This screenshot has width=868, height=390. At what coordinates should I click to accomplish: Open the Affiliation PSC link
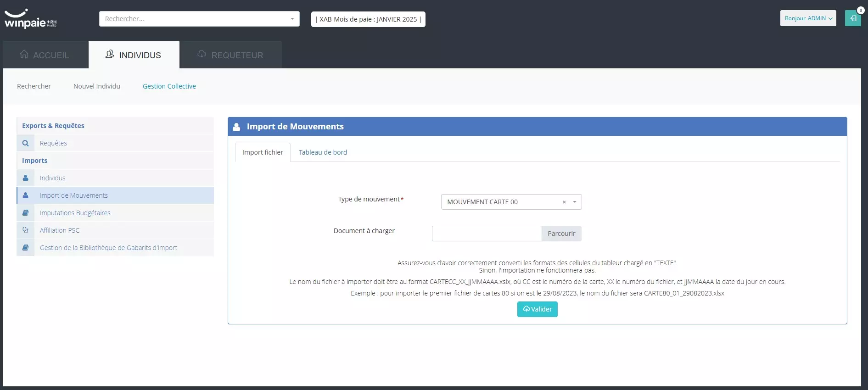60,230
